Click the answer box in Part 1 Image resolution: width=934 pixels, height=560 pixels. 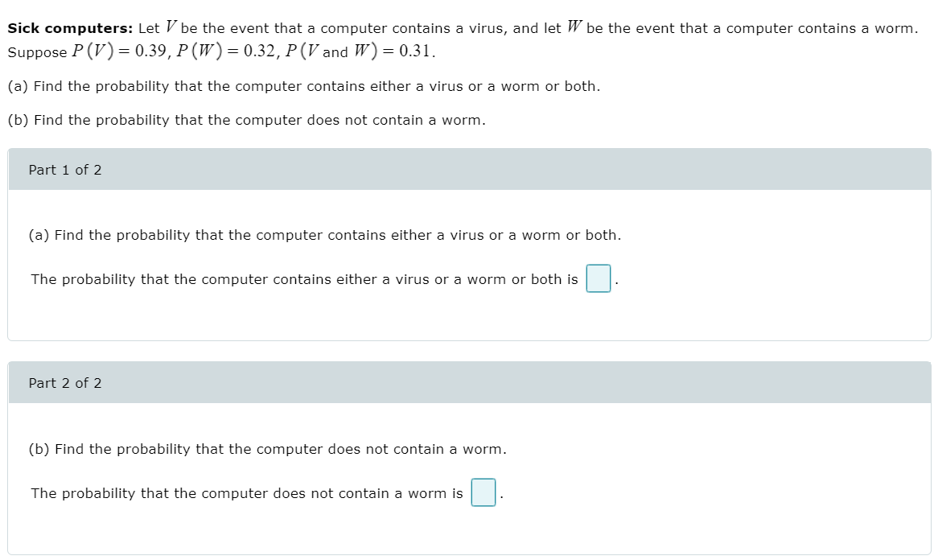598,278
